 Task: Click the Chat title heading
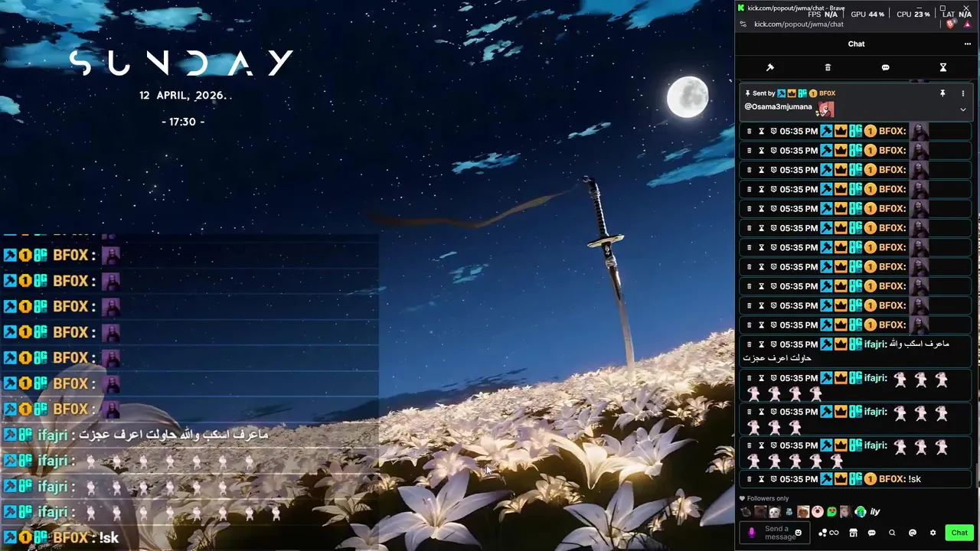tap(856, 44)
